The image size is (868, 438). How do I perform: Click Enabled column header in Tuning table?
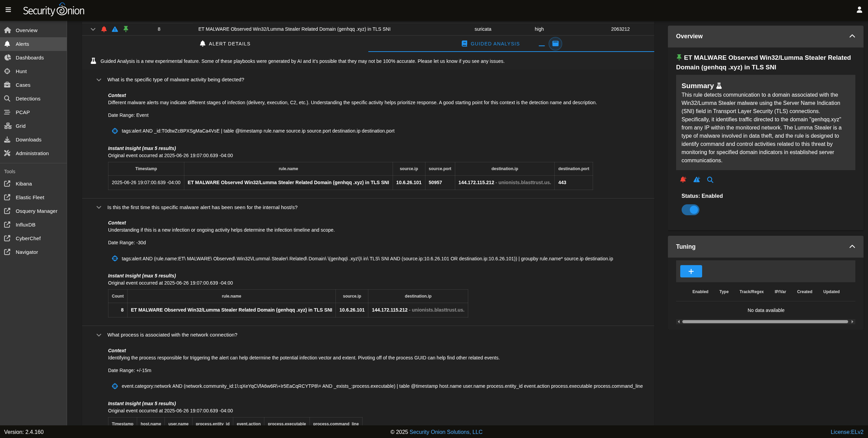[700, 292]
